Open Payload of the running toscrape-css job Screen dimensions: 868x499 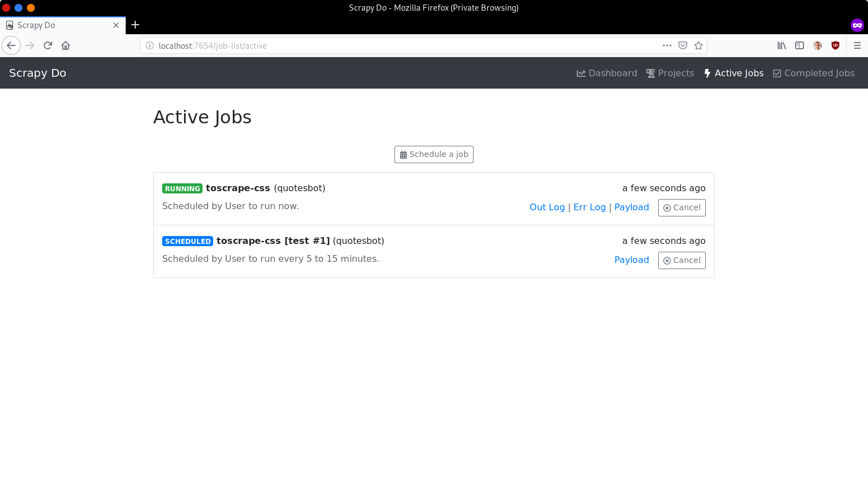[x=632, y=207]
